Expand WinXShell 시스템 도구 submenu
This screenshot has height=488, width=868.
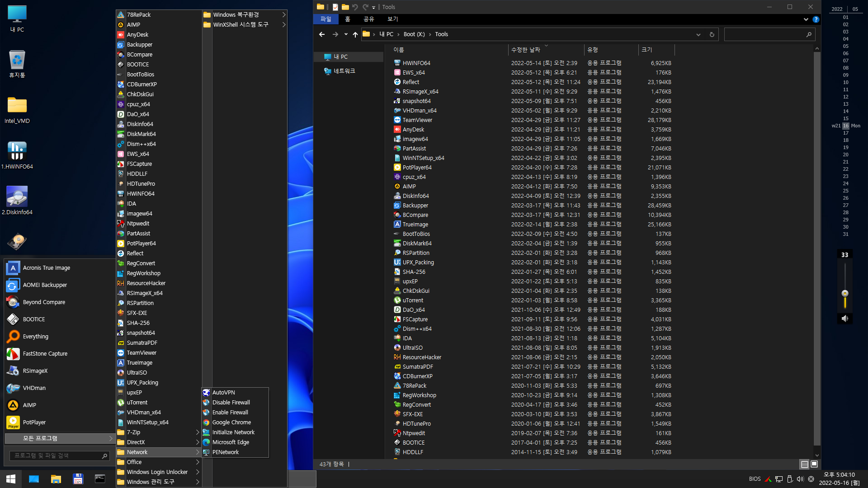coord(245,25)
